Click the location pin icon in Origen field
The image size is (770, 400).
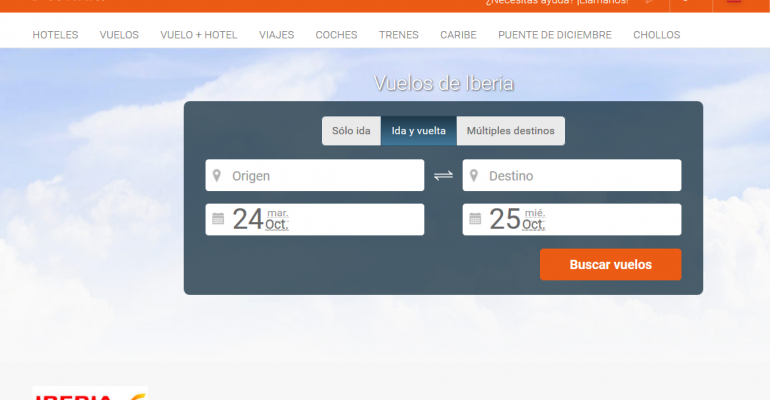pos(217,175)
